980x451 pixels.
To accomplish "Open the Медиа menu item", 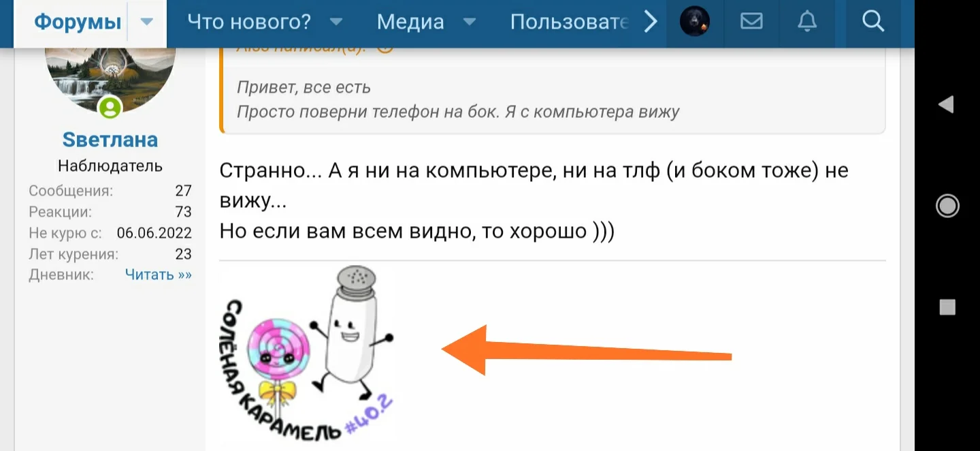I will (x=410, y=22).
